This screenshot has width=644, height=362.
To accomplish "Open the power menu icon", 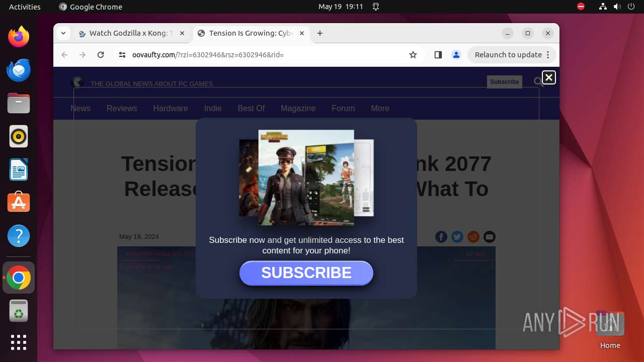I will (x=631, y=7).
